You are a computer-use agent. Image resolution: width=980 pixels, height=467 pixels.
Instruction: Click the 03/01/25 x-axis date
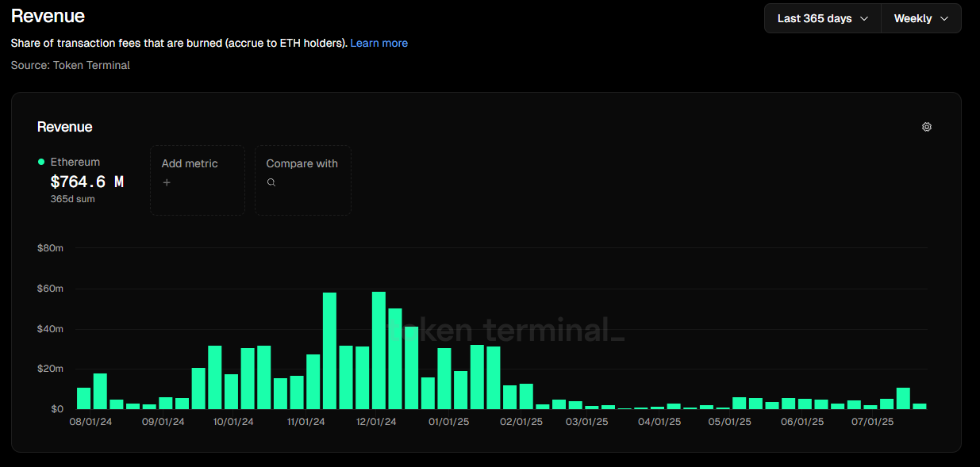(587, 422)
